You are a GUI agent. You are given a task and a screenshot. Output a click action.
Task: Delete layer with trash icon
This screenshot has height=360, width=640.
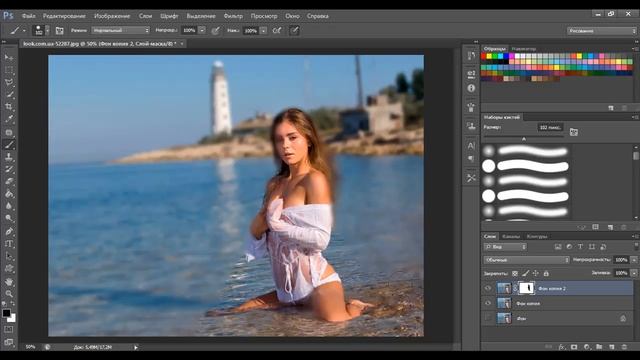tap(624, 347)
